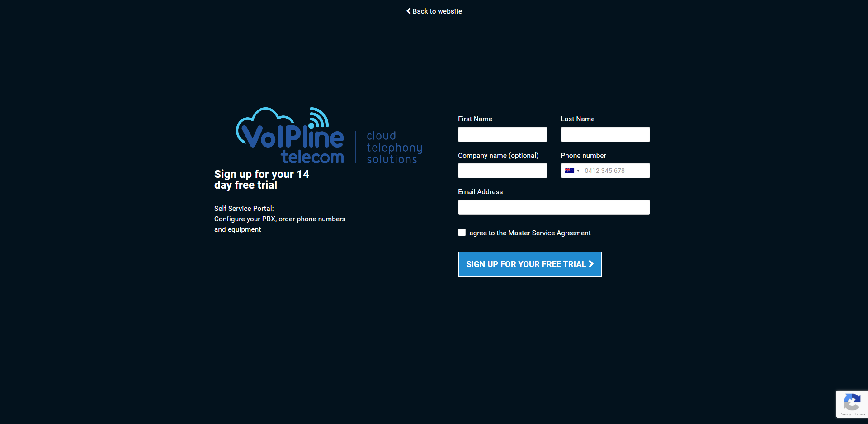Click the 'cloud telephony solutions' tagline
Image resolution: width=868 pixels, height=424 pixels.
coord(394,148)
